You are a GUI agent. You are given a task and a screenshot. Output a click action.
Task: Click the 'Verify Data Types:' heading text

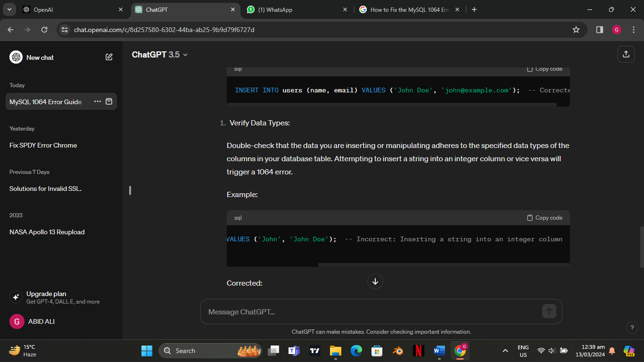(x=259, y=123)
